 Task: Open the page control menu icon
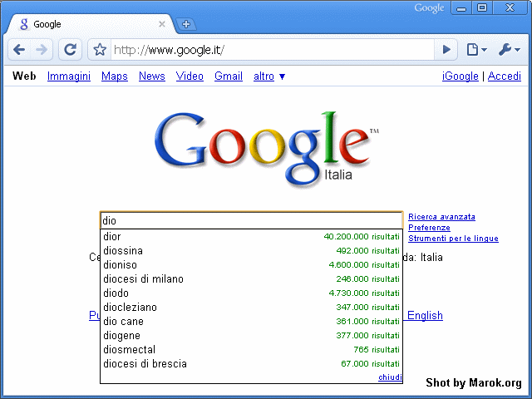click(476, 50)
